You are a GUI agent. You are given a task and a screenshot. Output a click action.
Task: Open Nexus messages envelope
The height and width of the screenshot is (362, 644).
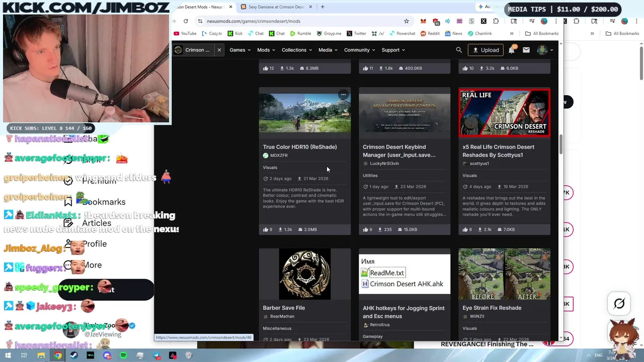526,50
